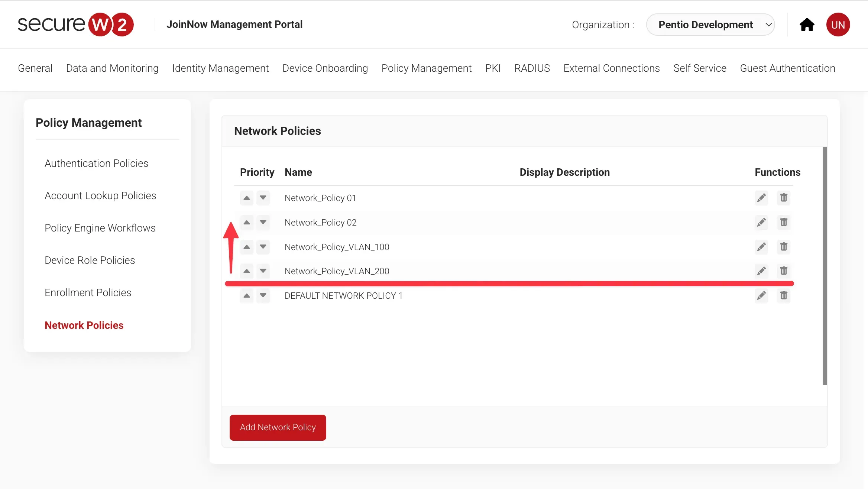This screenshot has width=868, height=489.
Task: Move Network_Policy_VLAN_200 up in priority
Action: click(247, 271)
